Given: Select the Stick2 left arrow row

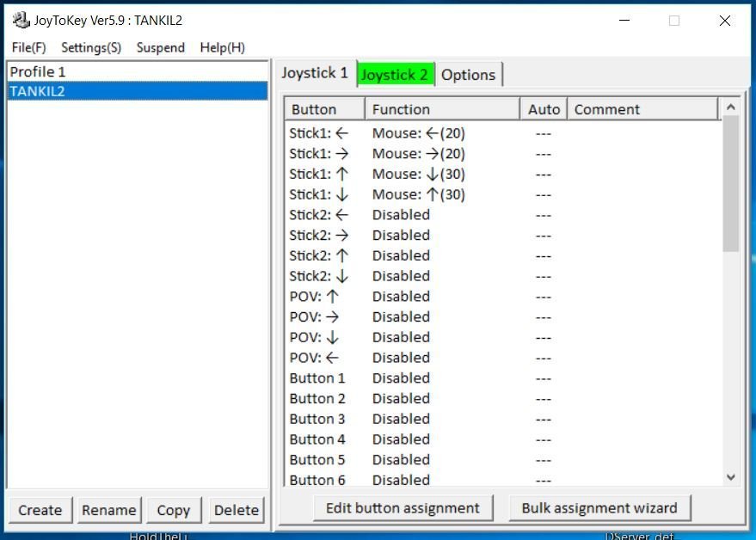Looking at the screenshot, I should 503,215.
